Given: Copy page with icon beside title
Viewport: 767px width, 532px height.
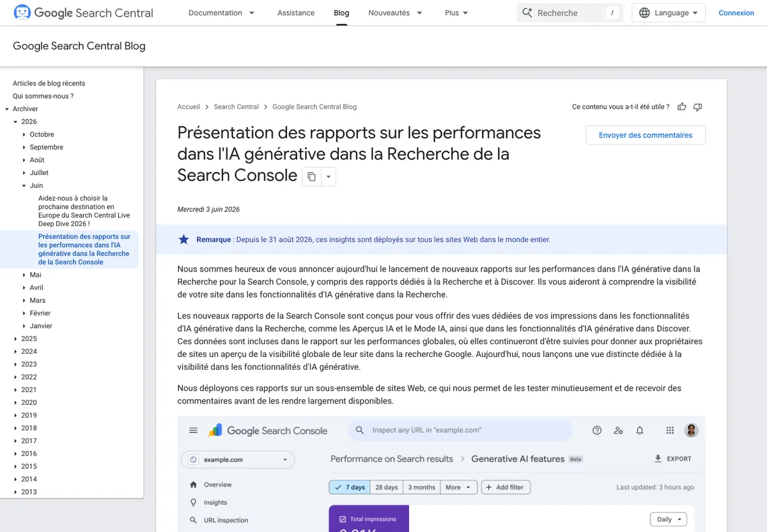Looking at the screenshot, I should pos(311,176).
